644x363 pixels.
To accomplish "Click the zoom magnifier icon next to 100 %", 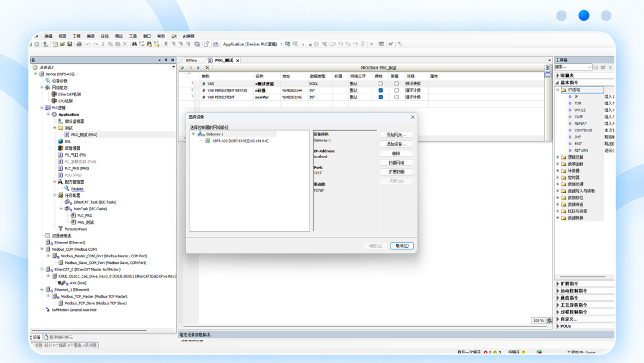I will coord(549,321).
